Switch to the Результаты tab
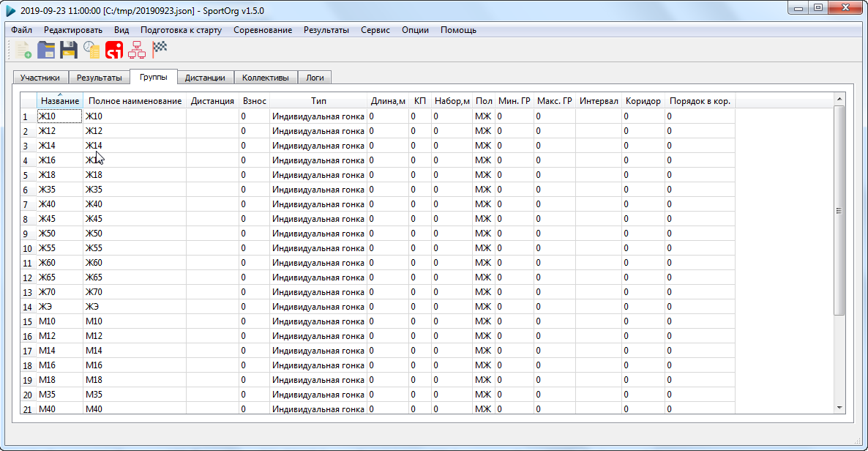The image size is (868, 451). tap(99, 78)
